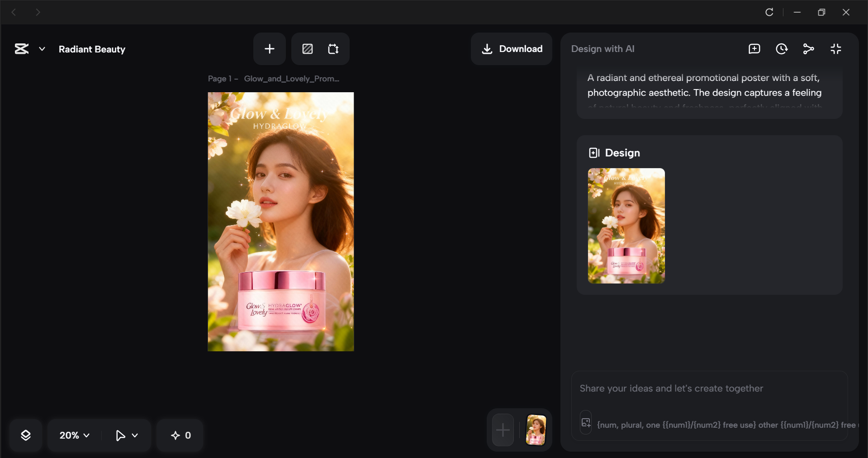Screen dimensions: 868x458
Task: Add a new page with the plus icon
Action: (269, 48)
